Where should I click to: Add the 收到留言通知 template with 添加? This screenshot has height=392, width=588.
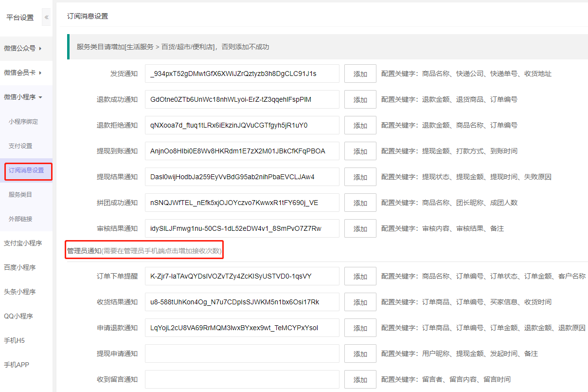pos(360,380)
